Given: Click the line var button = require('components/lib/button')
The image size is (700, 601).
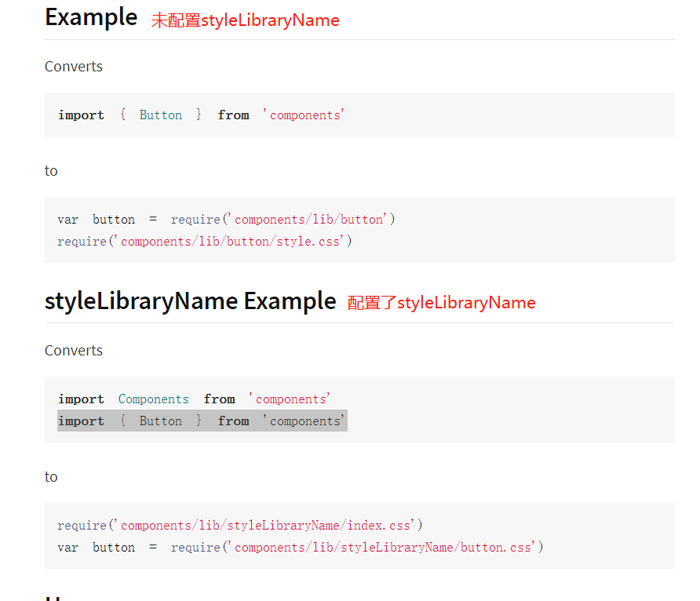Looking at the screenshot, I should tap(226, 220).
